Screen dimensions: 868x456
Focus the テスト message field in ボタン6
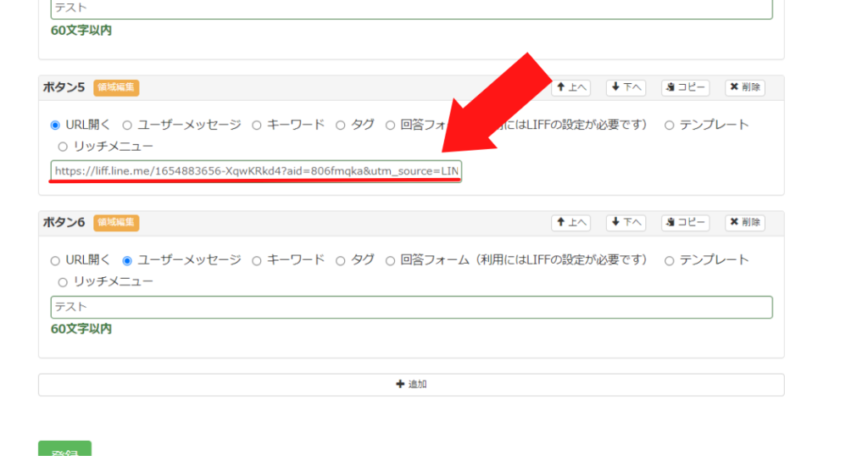point(411,307)
